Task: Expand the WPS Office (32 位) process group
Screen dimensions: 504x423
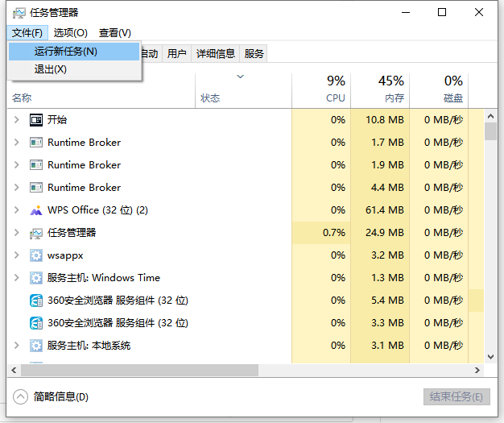Action: pyautogui.click(x=17, y=210)
